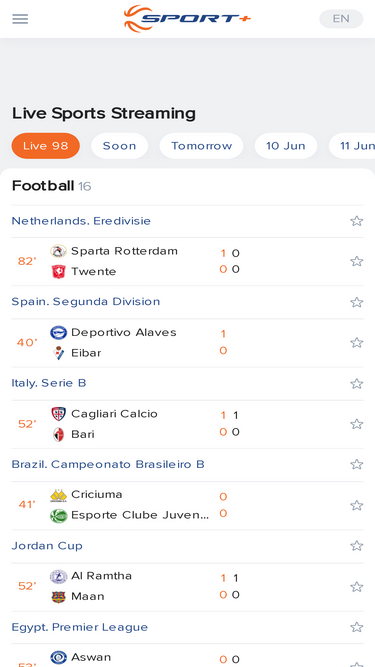
Task: Open the Spain Segunda Division league
Action: click(86, 302)
